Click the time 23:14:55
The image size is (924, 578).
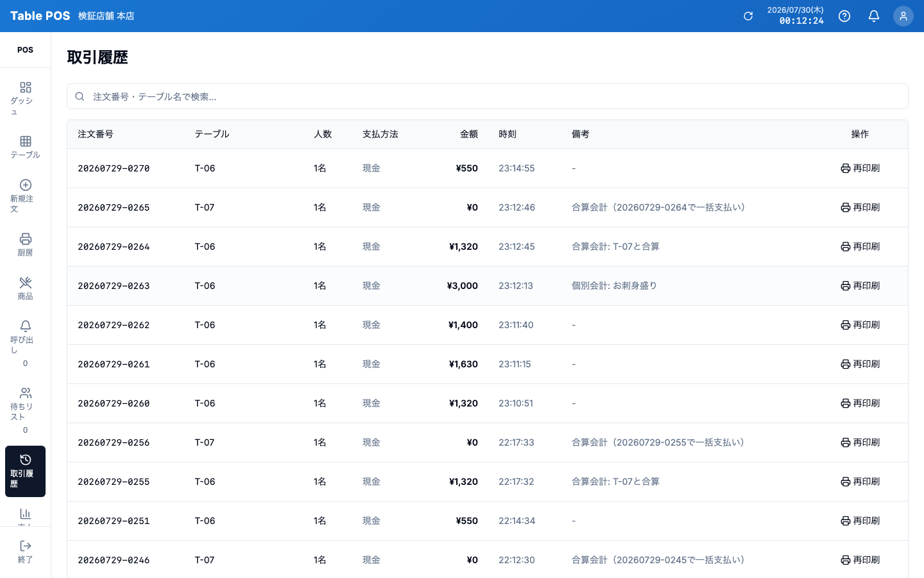(517, 168)
